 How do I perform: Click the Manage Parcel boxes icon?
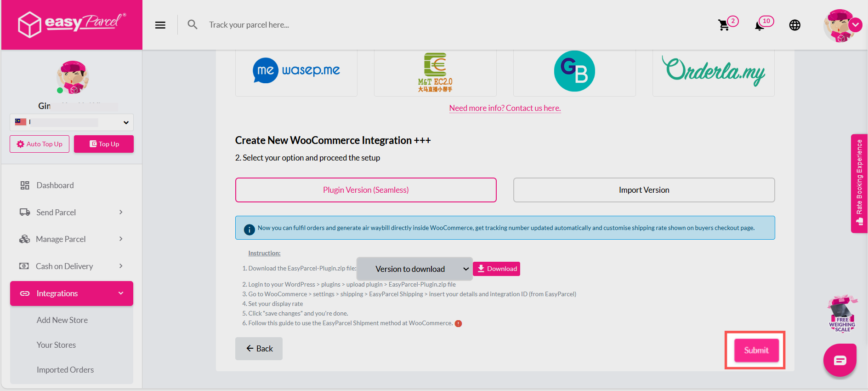click(25, 239)
